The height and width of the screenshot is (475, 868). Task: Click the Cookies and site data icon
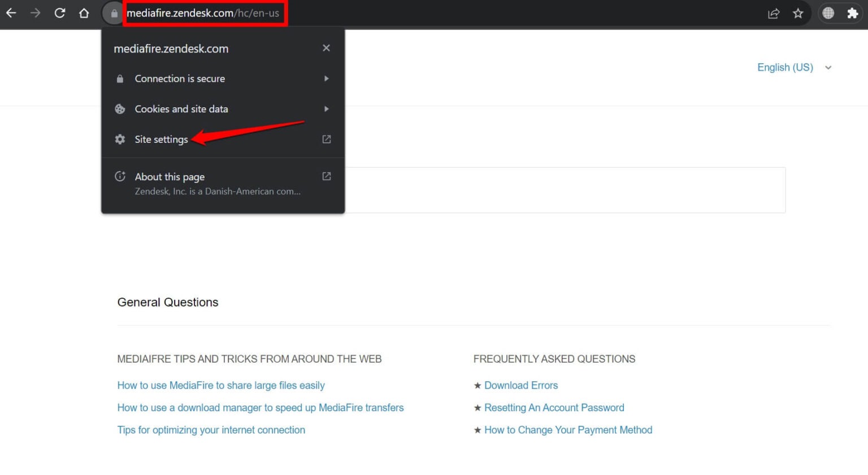tap(120, 109)
